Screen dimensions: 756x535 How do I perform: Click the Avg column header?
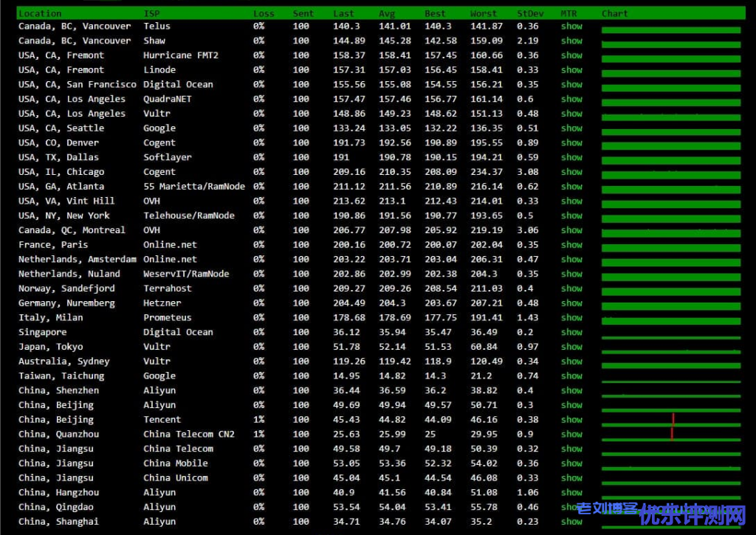click(387, 13)
